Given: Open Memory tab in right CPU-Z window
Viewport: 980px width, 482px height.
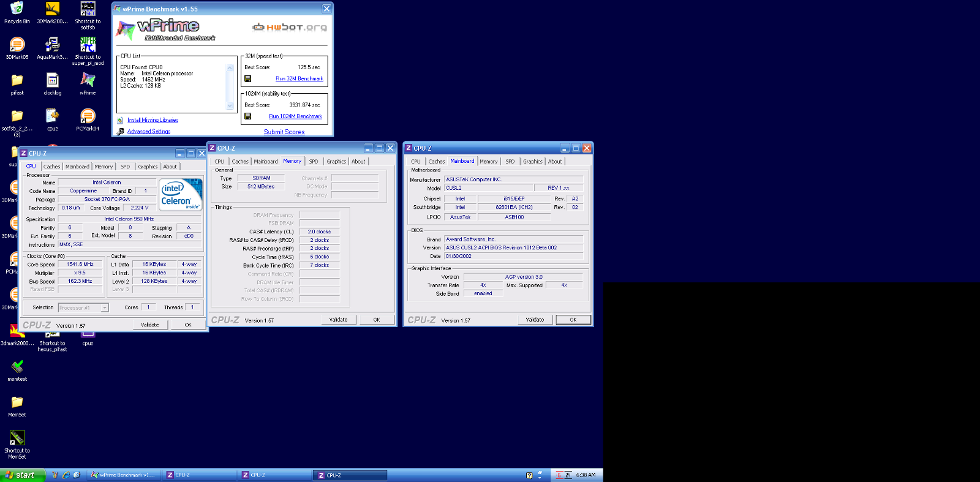Looking at the screenshot, I should coord(489,162).
